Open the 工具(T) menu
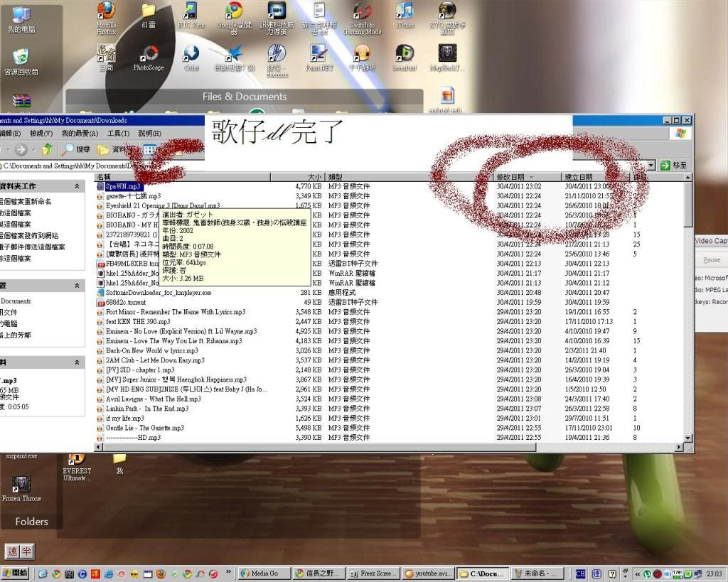This screenshot has height=582, width=728. [x=118, y=134]
